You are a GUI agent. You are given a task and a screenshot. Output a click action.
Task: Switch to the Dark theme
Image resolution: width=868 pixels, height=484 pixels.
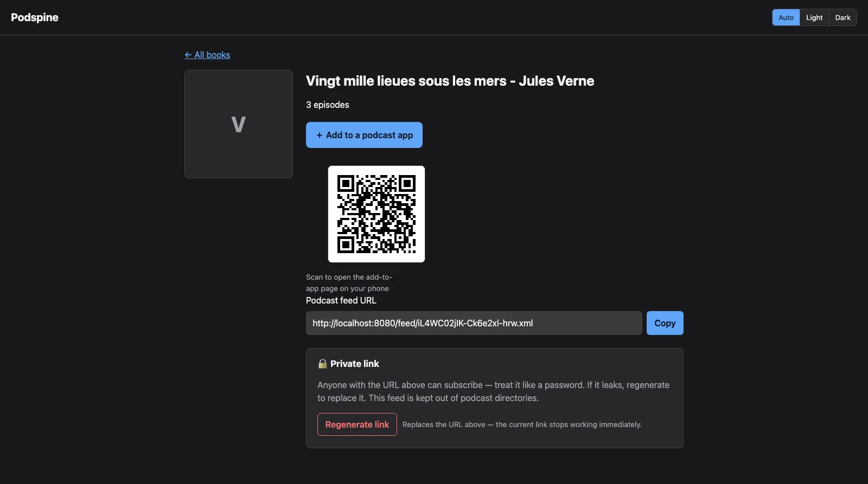point(843,17)
